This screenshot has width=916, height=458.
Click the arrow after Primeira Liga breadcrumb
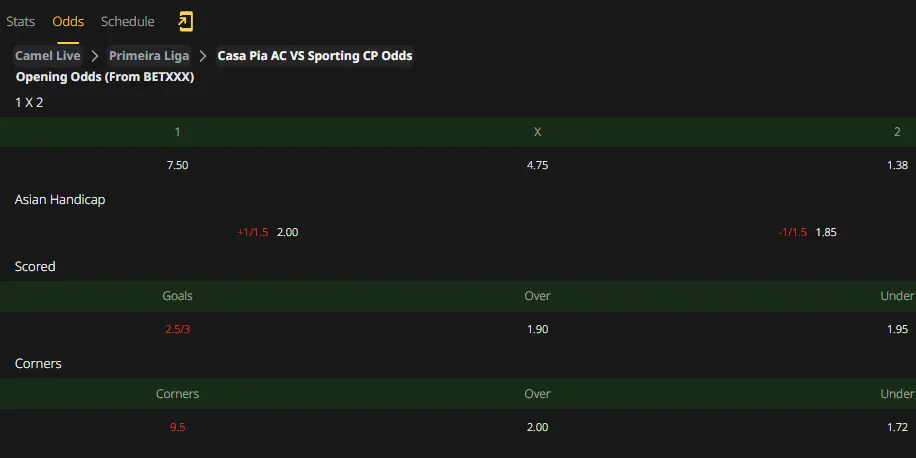203,56
